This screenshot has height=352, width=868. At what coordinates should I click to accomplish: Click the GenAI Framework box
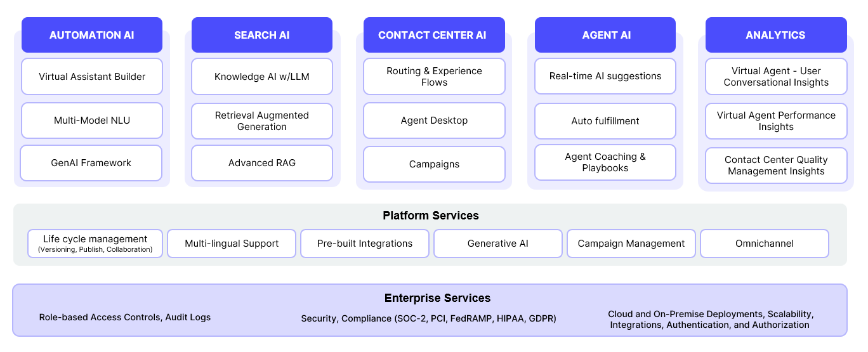91,163
